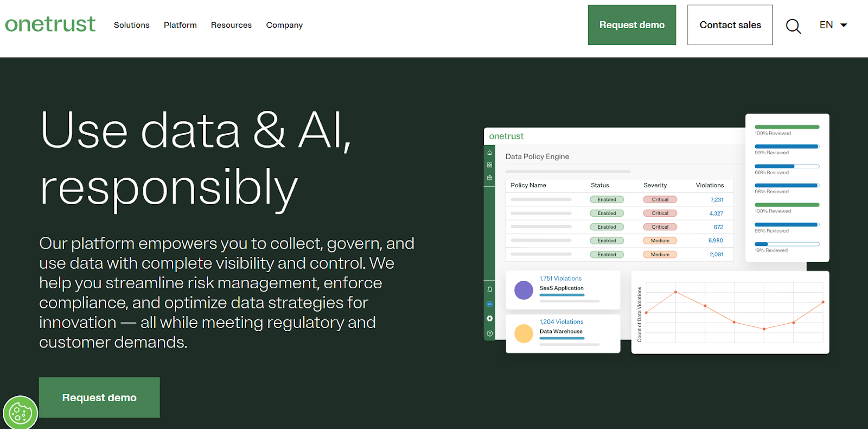The height and width of the screenshot is (429, 868).
Task: Open the Company menu
Action: [x=284, y=25]
